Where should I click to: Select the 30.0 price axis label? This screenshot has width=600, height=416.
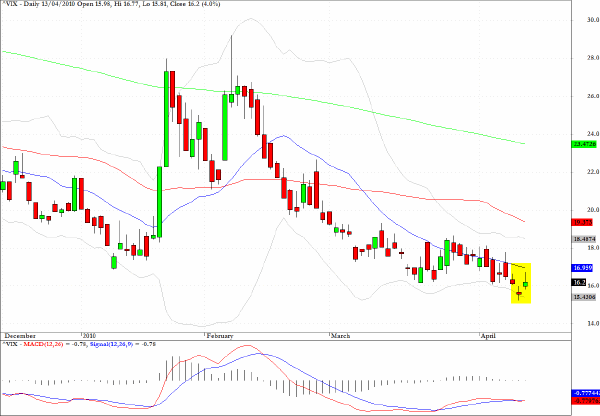point(593,20)
